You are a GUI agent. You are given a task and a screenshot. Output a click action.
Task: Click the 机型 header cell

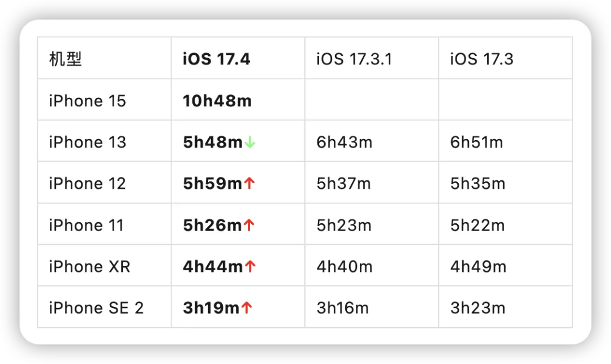tap(66, 59)
